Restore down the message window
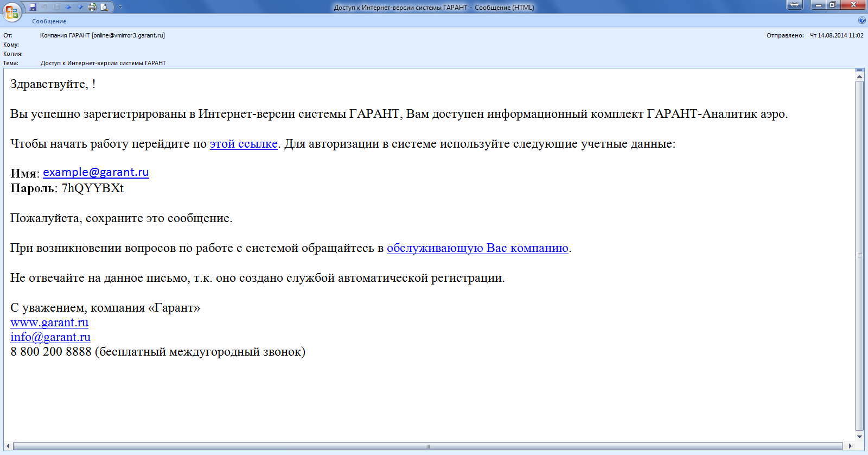868x455 pixels. tap(833, 5)
